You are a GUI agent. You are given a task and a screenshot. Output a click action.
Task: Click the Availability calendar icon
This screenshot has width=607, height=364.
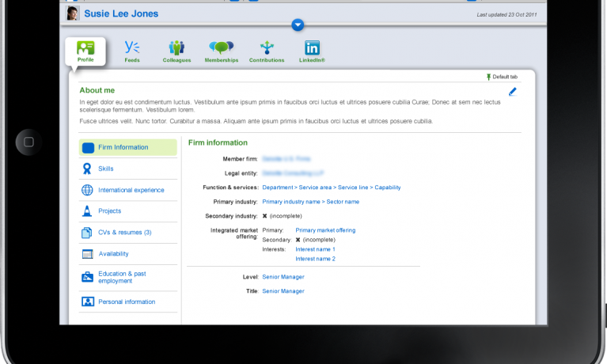tap(88, 254)
